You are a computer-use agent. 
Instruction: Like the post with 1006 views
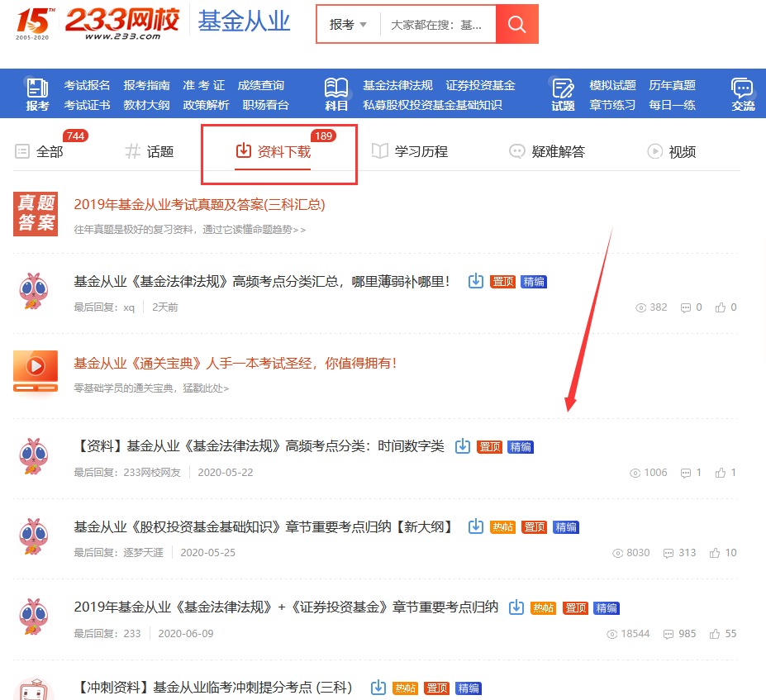pos(720,473)
